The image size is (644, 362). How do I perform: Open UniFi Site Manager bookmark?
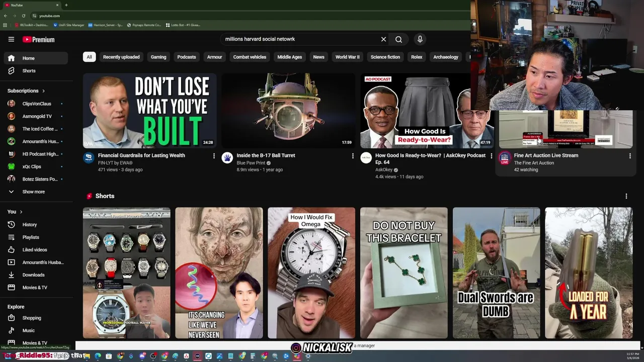click(x=68, y=25)
